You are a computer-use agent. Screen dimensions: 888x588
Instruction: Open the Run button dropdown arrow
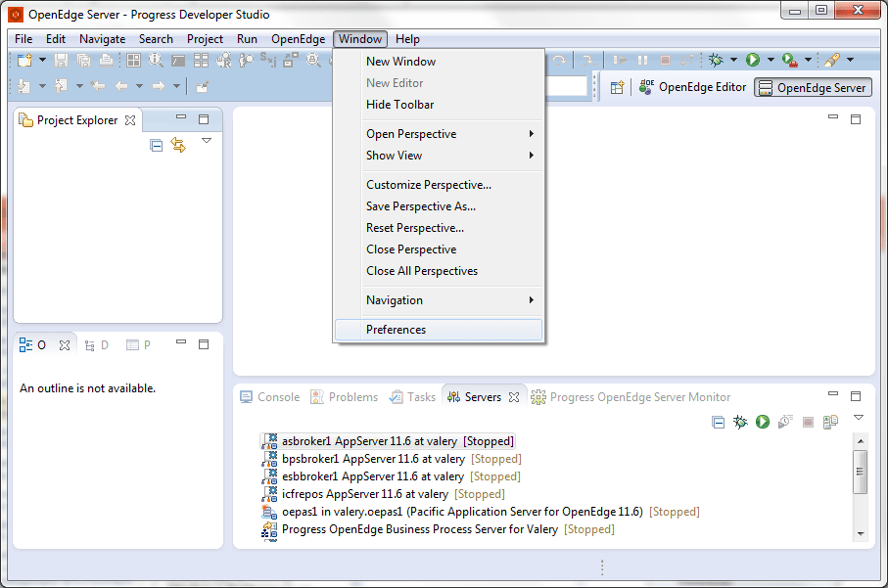(771, 60)
